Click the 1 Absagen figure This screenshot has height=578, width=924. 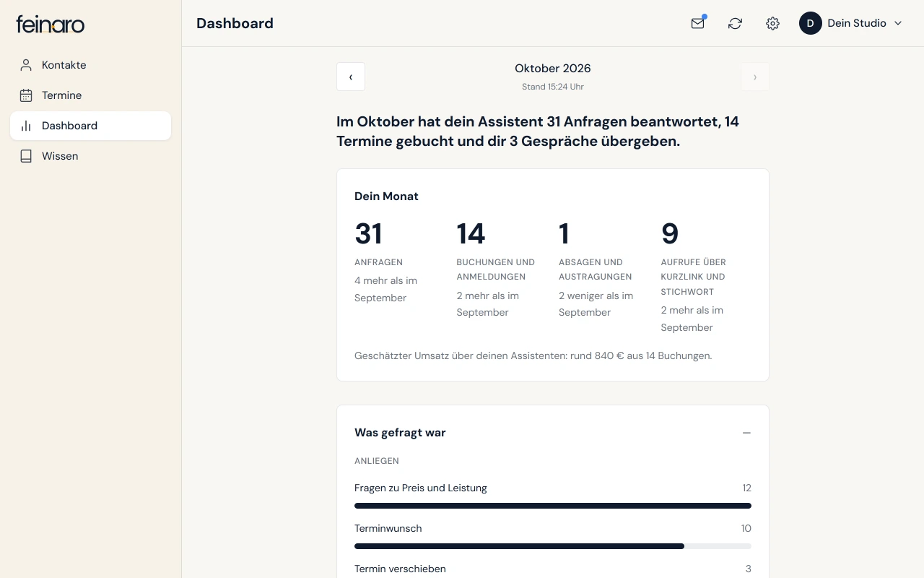coord(565,234)
